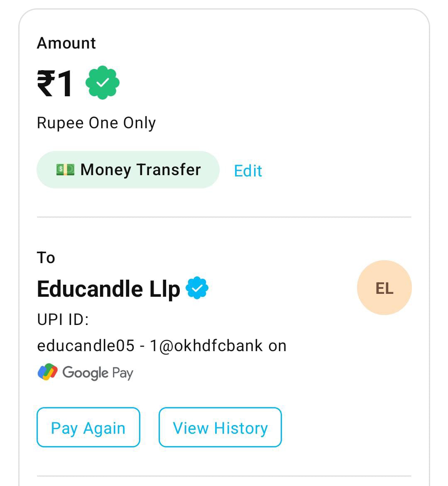Click the green verified checkmark badge
This screenshot has height=486, width=448.
pos(103,83)
